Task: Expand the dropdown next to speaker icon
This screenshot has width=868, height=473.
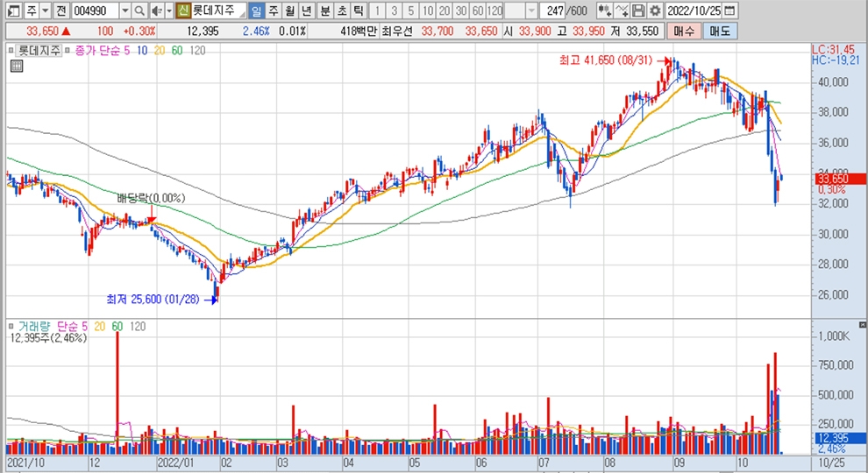Action: [167, 11]
